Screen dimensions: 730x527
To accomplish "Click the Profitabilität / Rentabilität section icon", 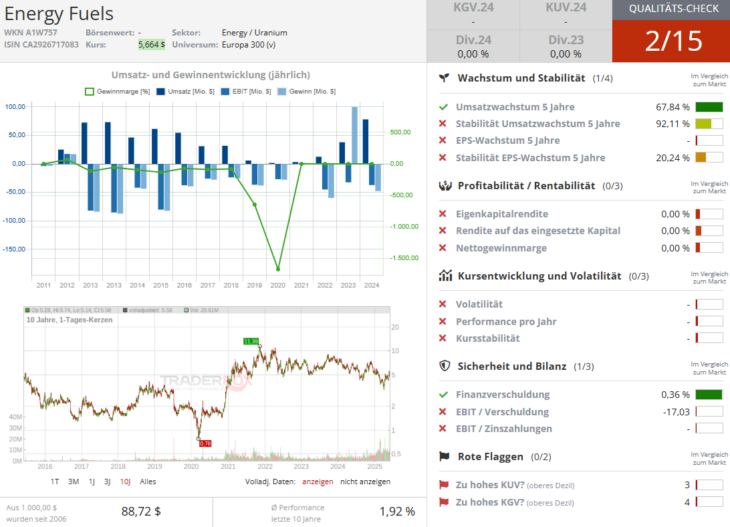I will [445, 186].
